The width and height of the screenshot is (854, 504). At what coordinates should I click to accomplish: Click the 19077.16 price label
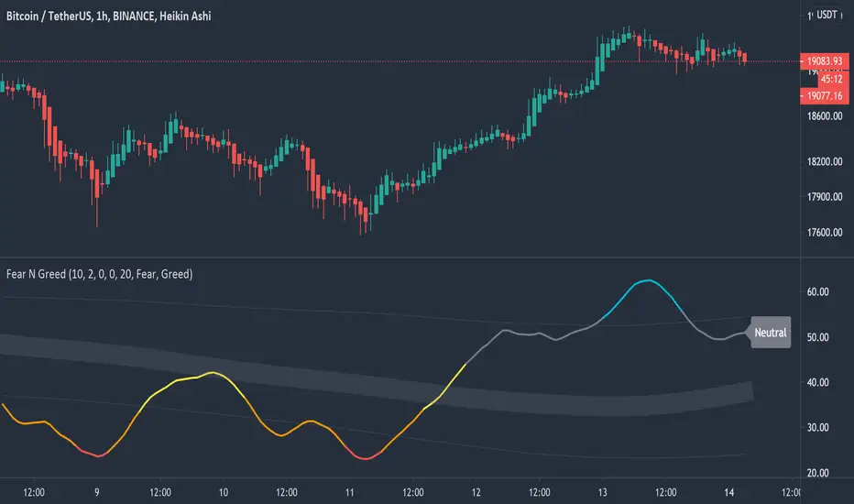click(826, 94)
